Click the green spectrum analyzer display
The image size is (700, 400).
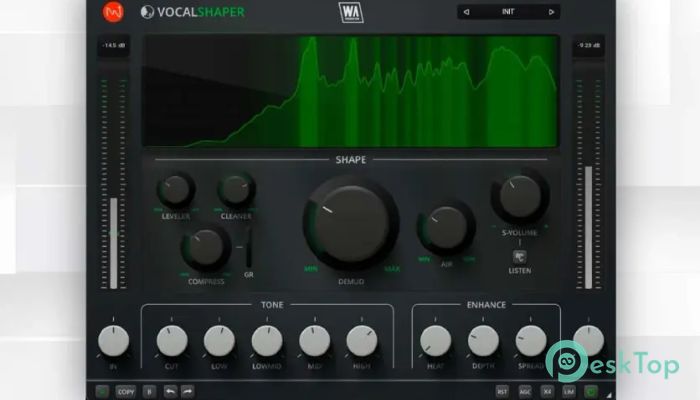pos(350,92)
